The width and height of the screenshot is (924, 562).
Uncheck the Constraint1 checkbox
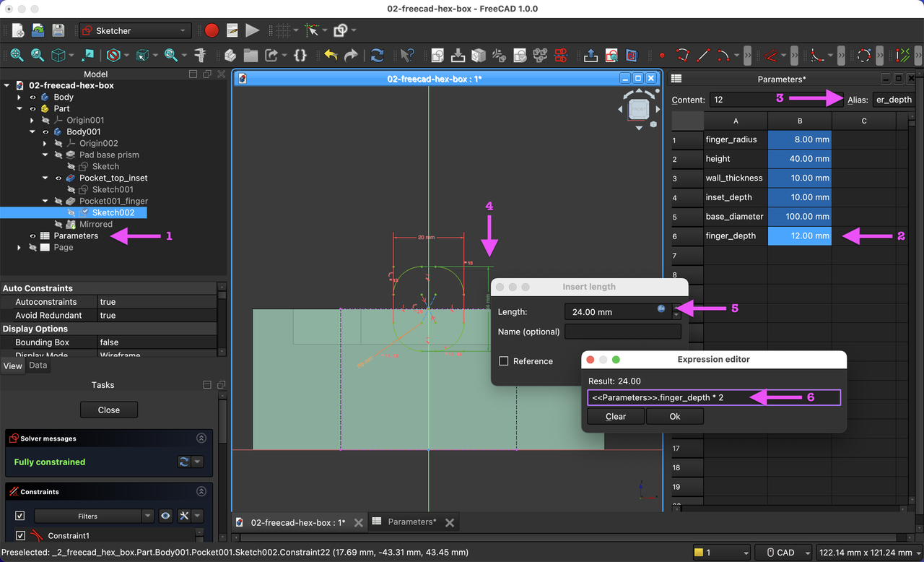pos(20,536)
